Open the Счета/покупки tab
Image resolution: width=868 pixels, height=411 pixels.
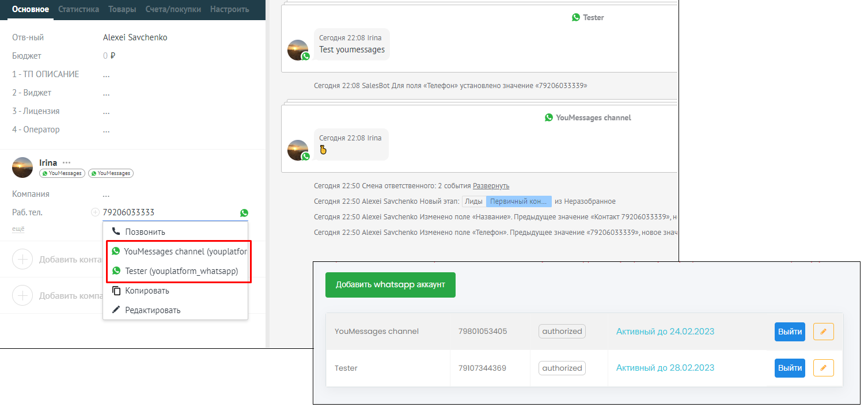pyautogui.click(x=173, y=9)
